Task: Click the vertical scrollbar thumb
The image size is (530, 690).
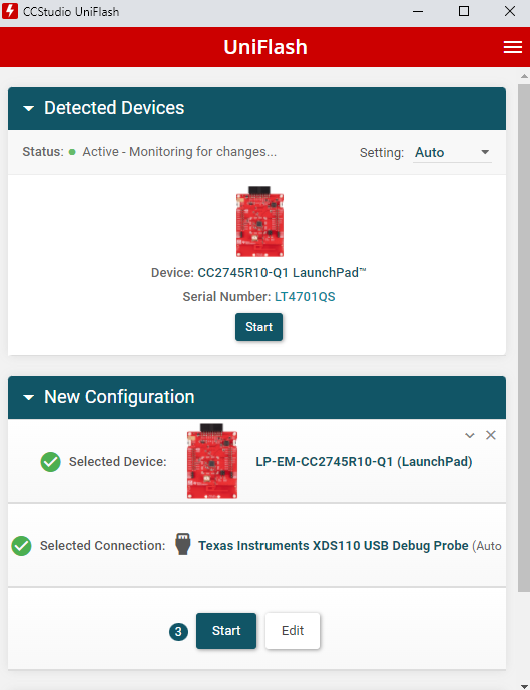Action: (524, 338)
